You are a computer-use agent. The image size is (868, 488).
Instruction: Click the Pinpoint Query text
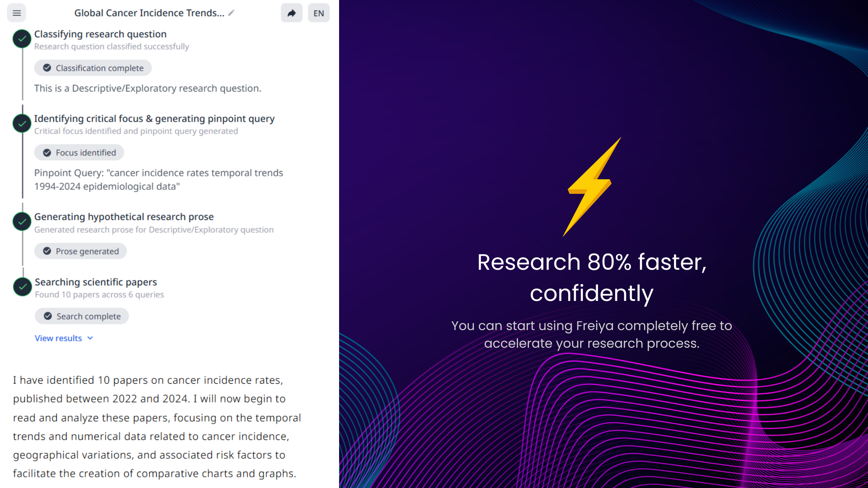[158, 180]
